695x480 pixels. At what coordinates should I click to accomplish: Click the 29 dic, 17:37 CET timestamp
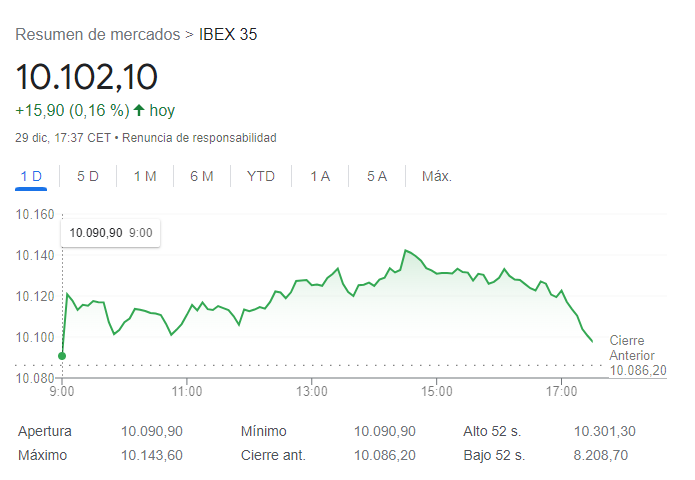coord(62,138)
